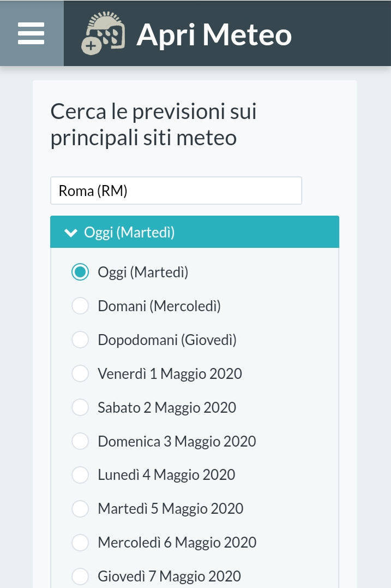
Task: Select Giovedì 7 Maggio 2020
Action: click(x=80, y=576)
